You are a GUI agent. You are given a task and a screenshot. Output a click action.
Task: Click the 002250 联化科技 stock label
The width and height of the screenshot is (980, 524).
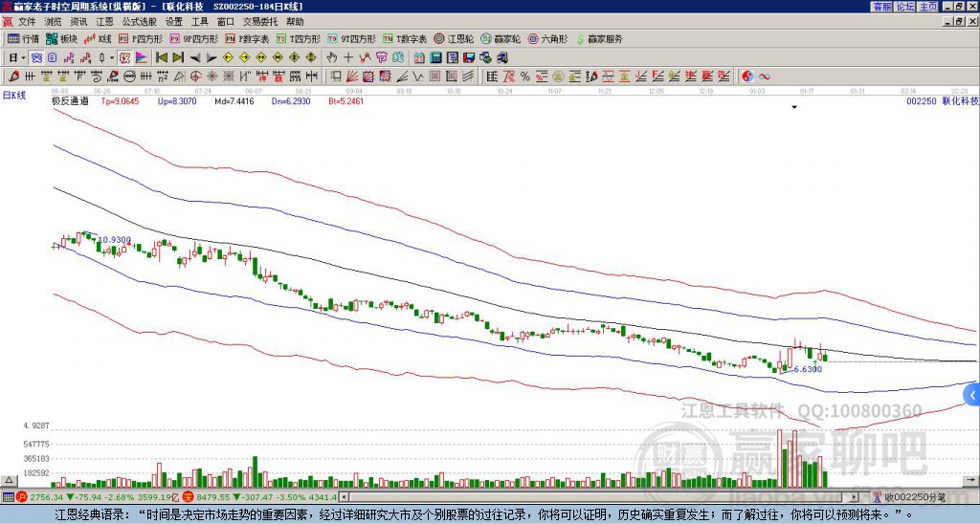(x=943, y=100)
